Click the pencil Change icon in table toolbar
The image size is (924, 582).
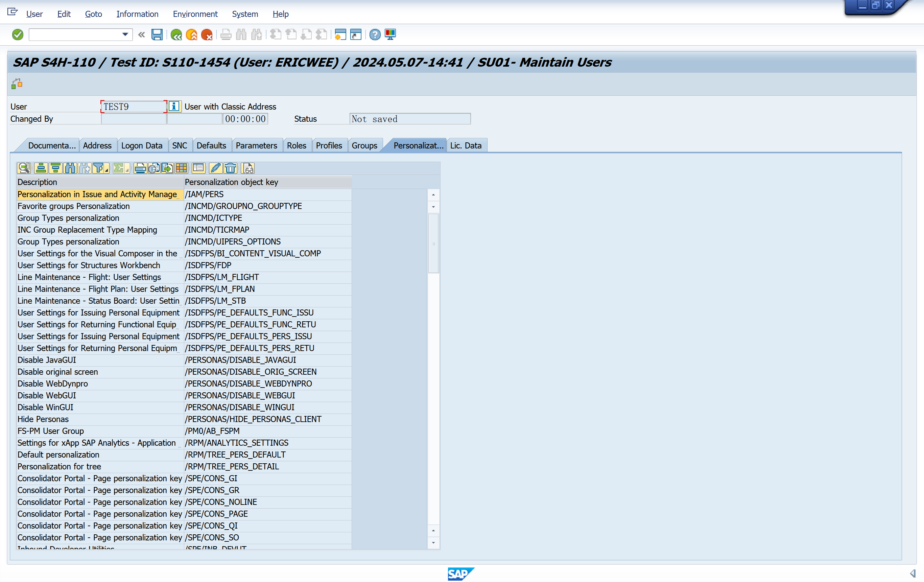[x=215, y=168]
